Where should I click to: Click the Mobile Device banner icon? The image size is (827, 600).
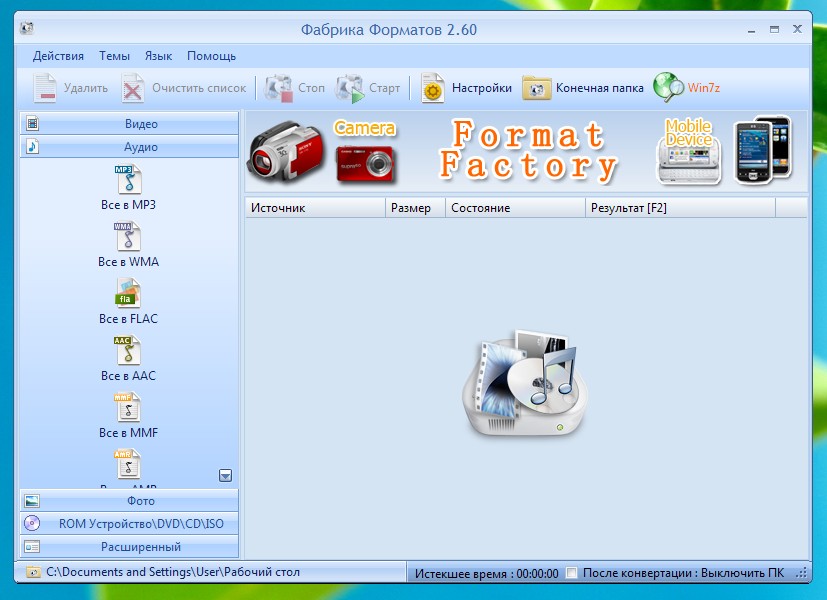click(x=688, y=152)
